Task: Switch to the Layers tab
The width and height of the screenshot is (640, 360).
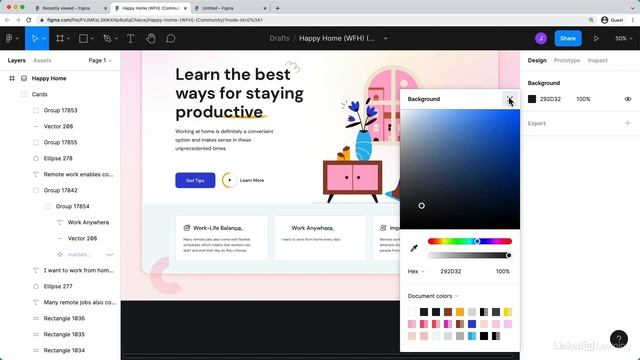Action: pyautogui.click(x=16, y=60)
